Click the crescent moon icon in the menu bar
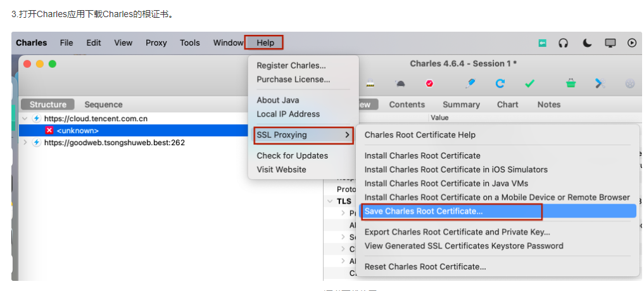Image resolution: width=644 pixels, height=291 pixels. tap(587, 42)
